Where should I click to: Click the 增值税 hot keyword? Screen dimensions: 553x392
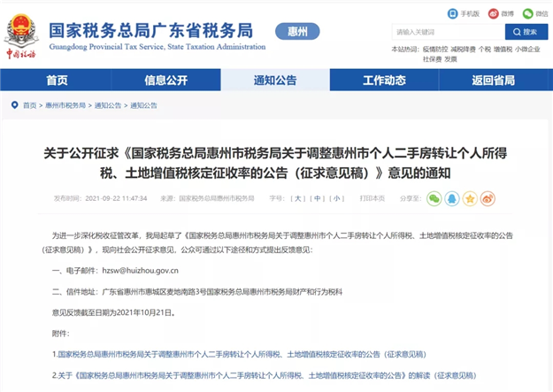tap(503, 50)
